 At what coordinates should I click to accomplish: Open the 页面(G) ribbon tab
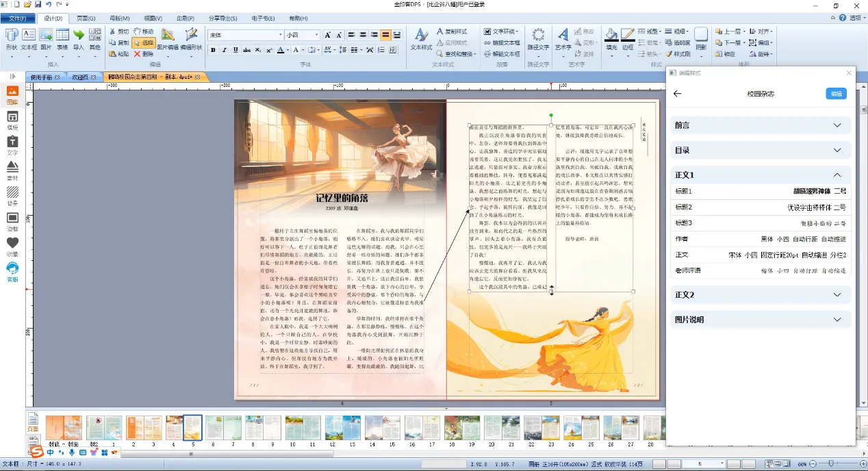pos(86,18)
